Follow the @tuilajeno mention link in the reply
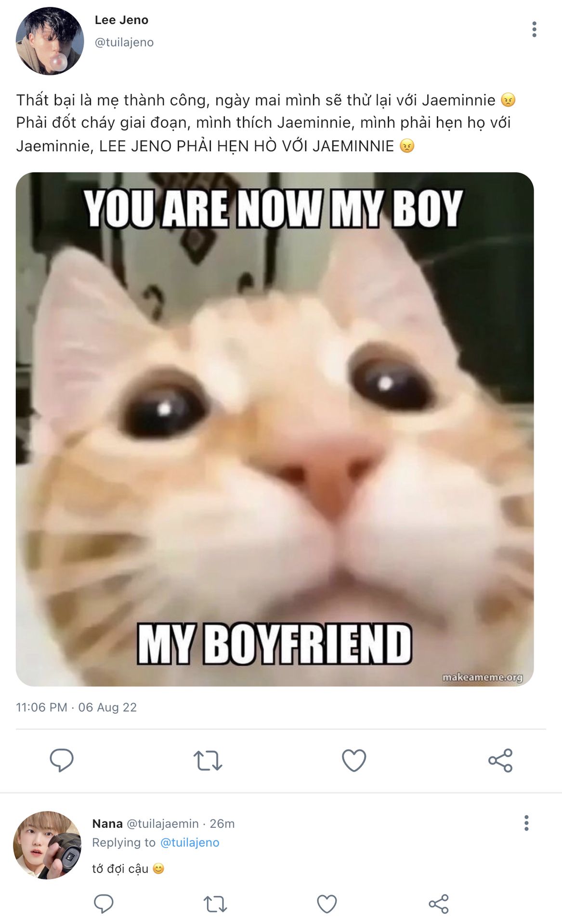Screen dimensions: 562x924 (190, 843)
